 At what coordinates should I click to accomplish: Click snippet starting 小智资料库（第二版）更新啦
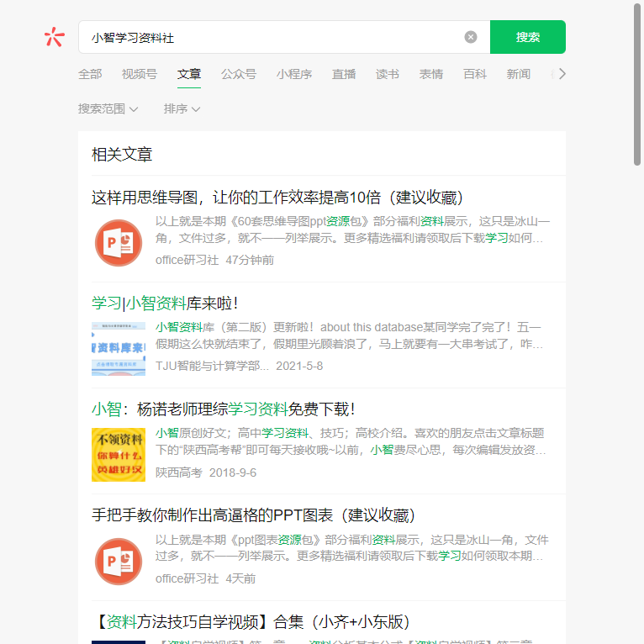click(349, 335)
